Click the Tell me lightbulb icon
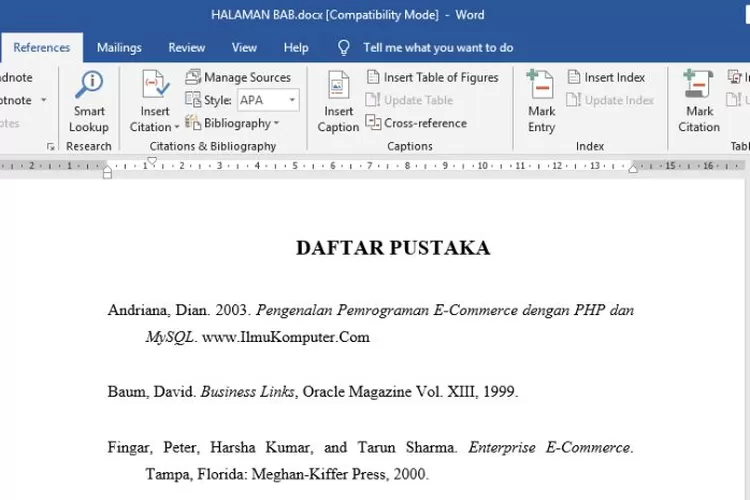 (344, 48)
